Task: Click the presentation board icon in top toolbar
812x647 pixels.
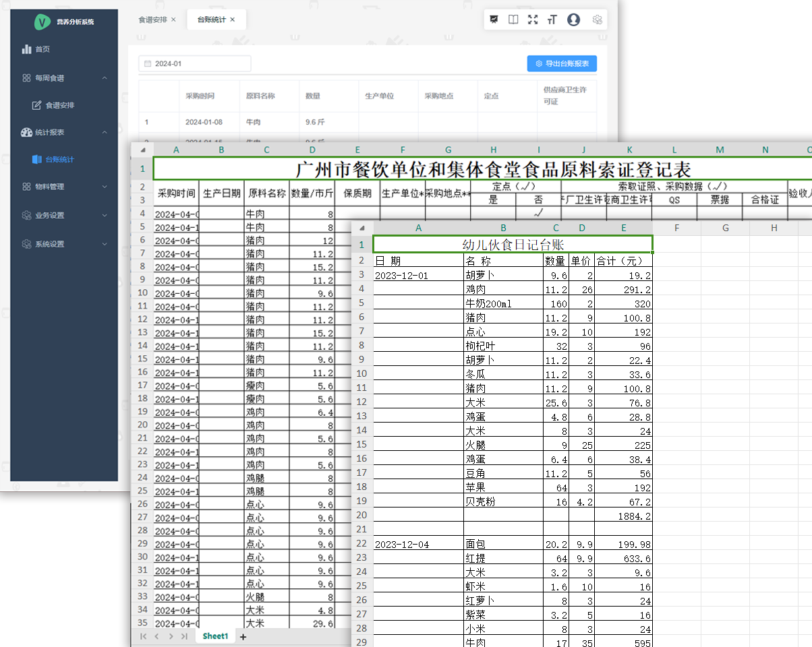Action: tap(494, 20)
